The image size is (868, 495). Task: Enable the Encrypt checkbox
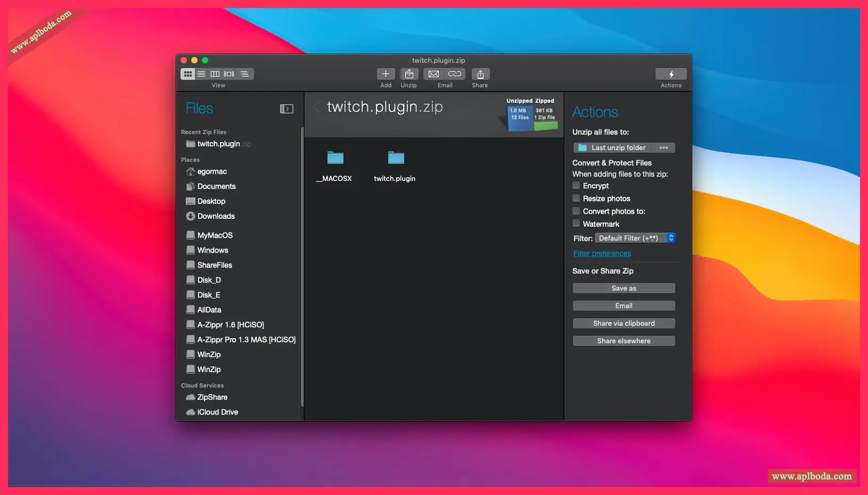[x=576, y=186]
